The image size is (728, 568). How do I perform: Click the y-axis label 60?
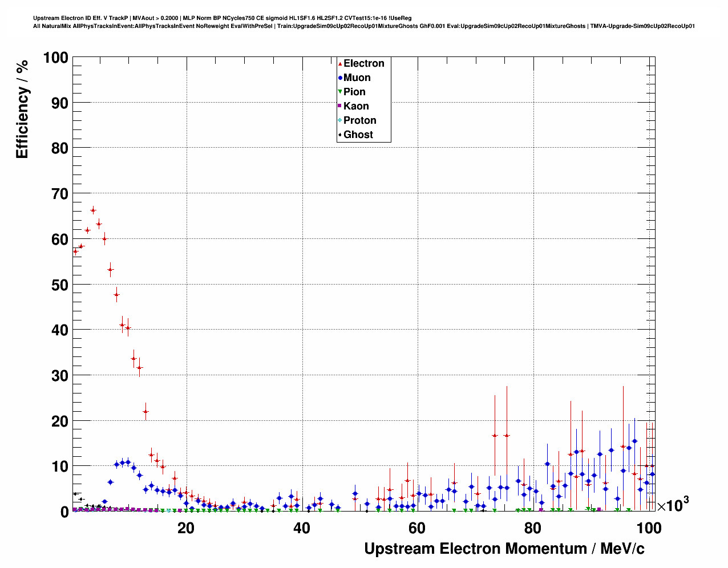(x=60, y=240)
